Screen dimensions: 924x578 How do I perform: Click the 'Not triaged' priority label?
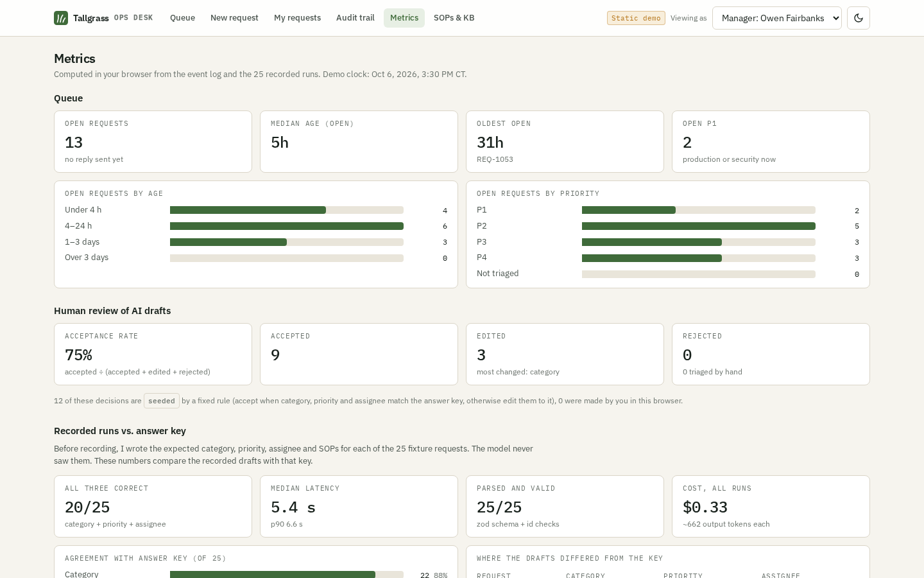[498, 274]
